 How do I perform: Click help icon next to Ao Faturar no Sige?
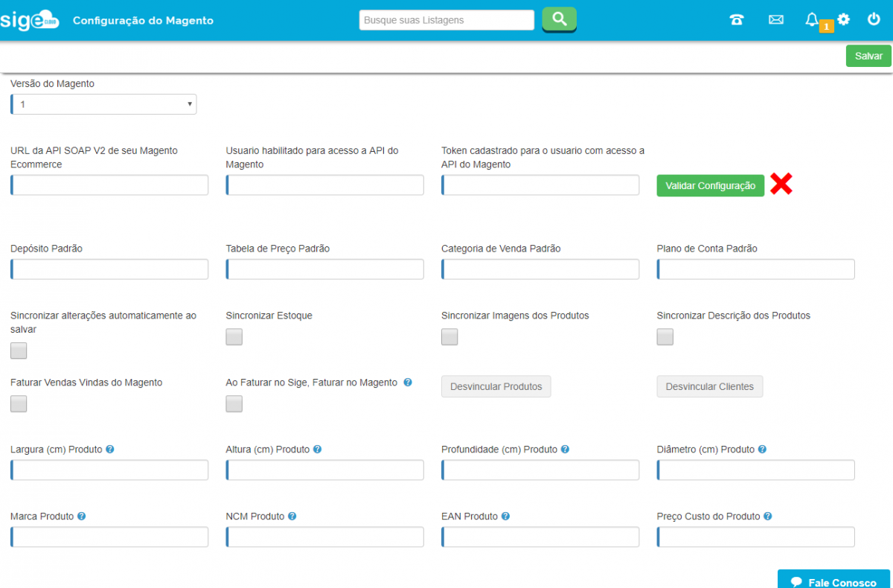[408, 383]
